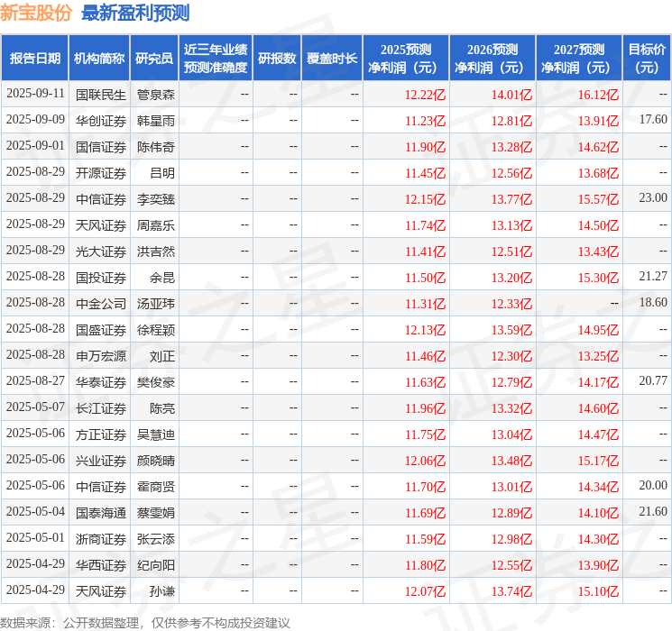The height and width of the screenshot is (631, 672).
Task: Click the 2025-09-01 date cell
Action: click(x=35, y=146)
